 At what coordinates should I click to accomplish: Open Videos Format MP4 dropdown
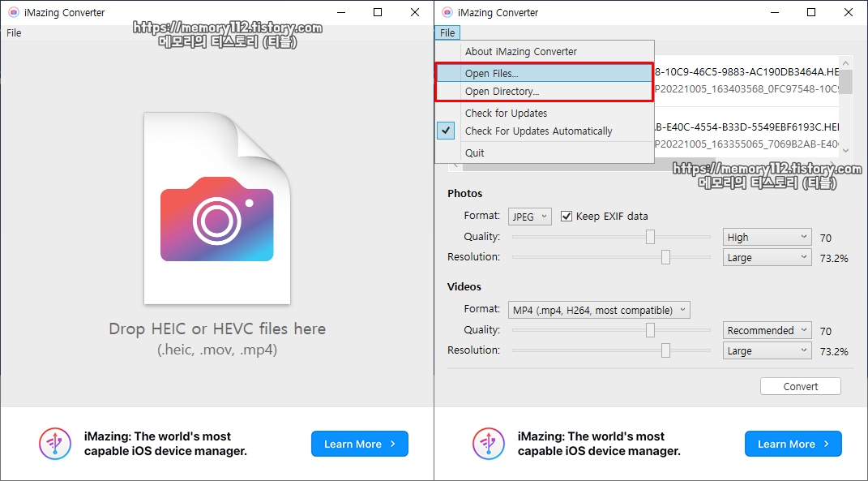pyautogui.click(x=599, y=310)
